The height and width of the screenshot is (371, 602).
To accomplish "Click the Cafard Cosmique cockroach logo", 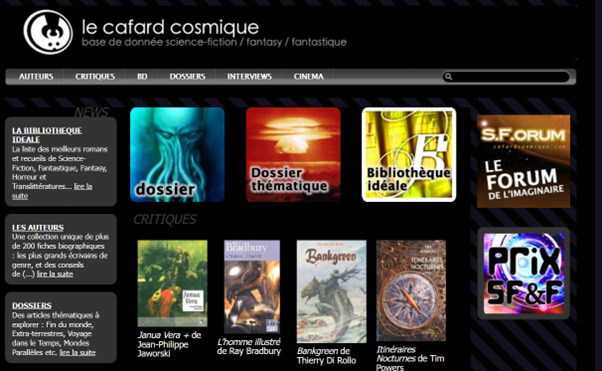I will click(48, 32).
